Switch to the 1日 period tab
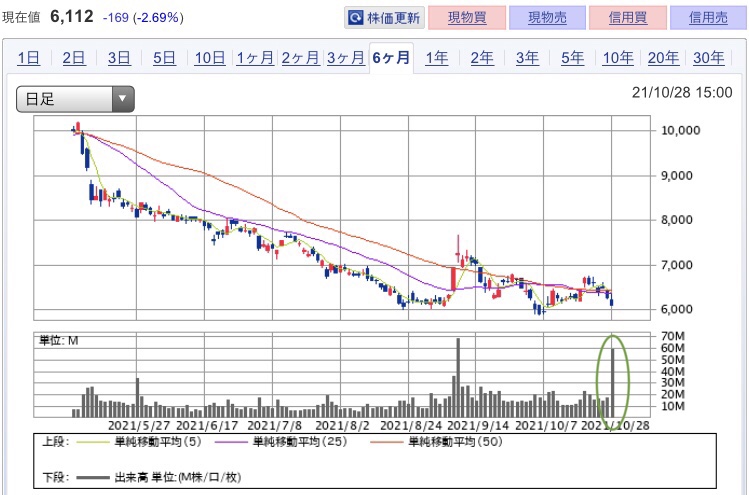The image size is (749, 495). 30,58
